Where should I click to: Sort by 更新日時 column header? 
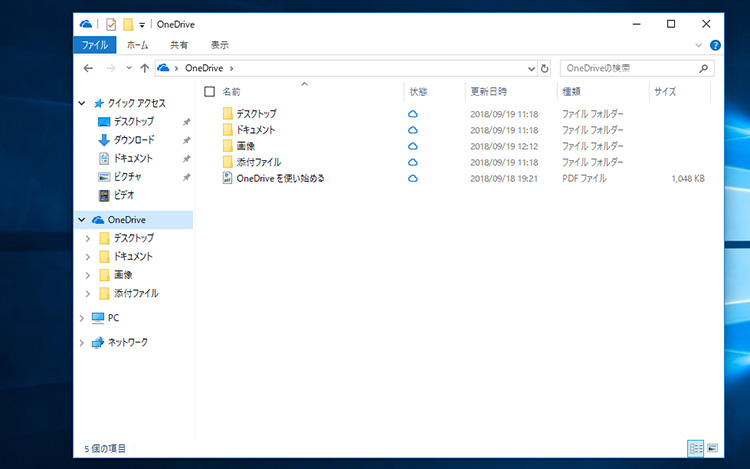pos(489,92)
